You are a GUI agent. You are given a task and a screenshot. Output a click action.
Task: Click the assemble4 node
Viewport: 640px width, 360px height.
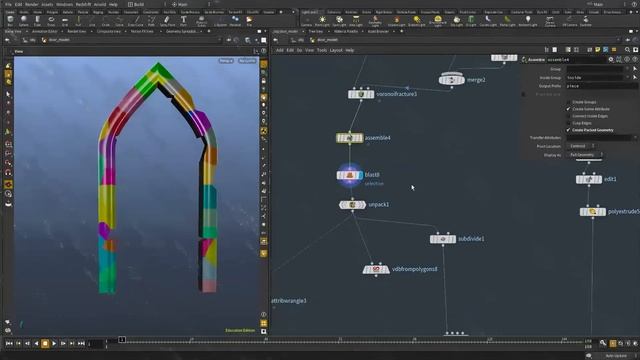click(x=349, y=138)
